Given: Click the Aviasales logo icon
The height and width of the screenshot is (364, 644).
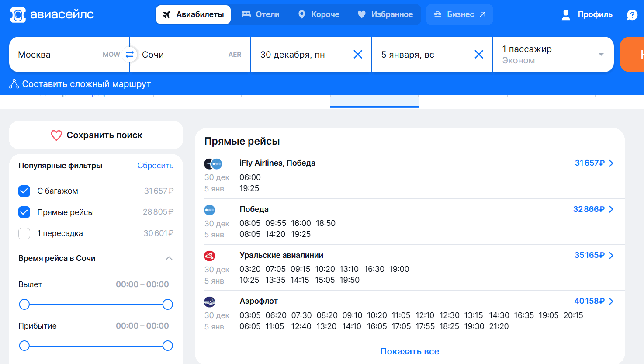Looking at the screenshot, I should (x=18, y=15).
